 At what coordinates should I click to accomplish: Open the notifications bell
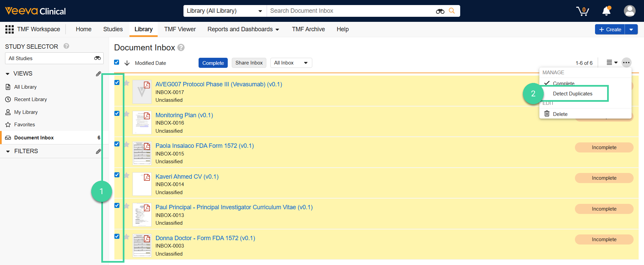click(x=606, y=11)
